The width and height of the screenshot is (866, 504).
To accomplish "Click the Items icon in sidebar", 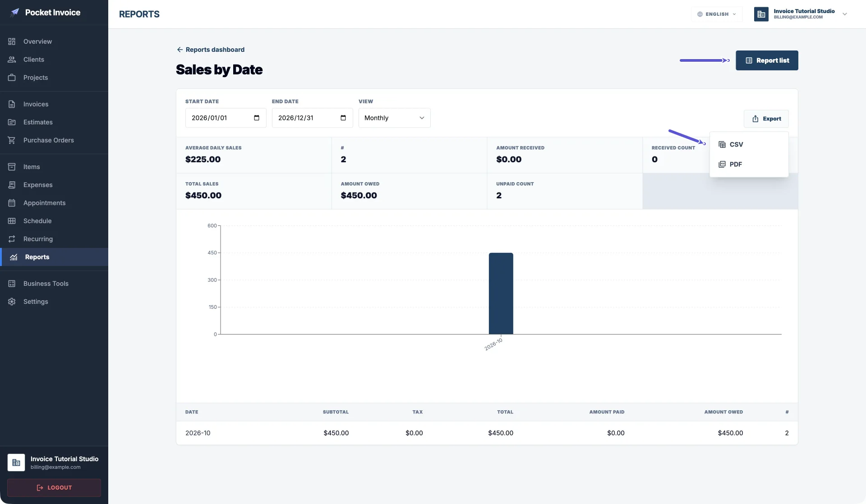I will [12, 167].
